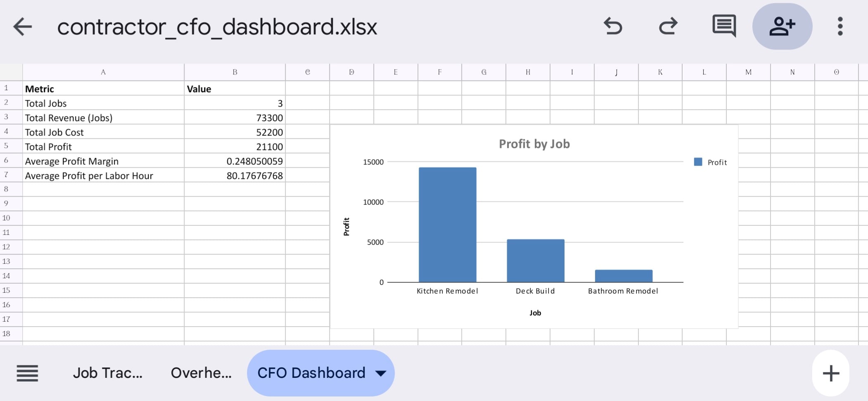Open the comments panel
868x401 pixels.
tap(724, 26)
